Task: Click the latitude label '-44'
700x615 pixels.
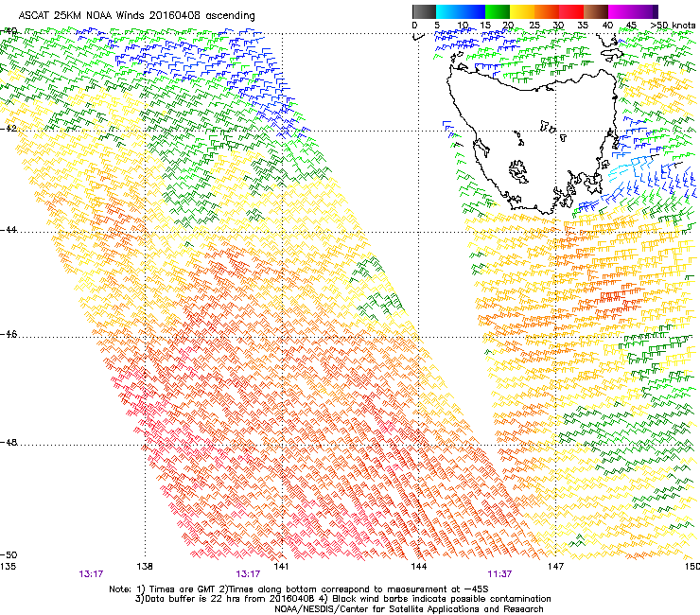Action: tap(9, 230)
